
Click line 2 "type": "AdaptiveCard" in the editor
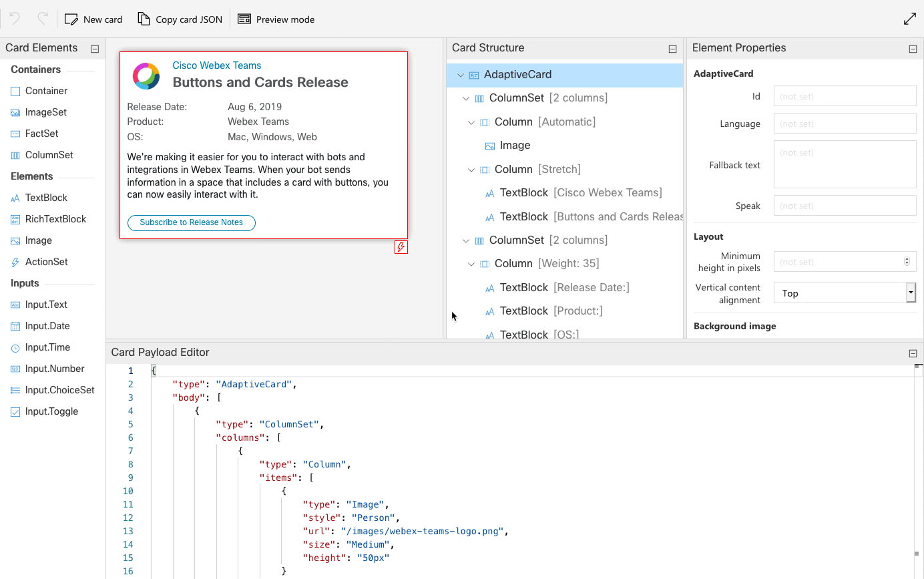tap(234, 384)
